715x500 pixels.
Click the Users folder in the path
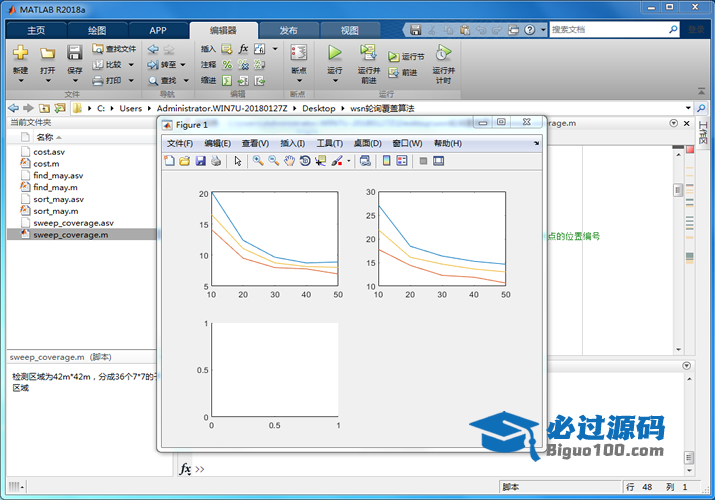point(130,108)
